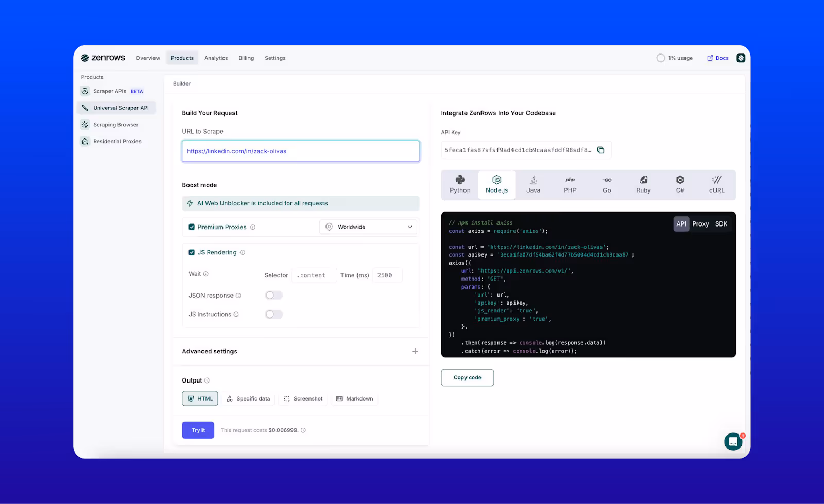Open Scraping Browser product
Image resolution: width=824 pixels, height=504 pixels.
click(116, 125)
